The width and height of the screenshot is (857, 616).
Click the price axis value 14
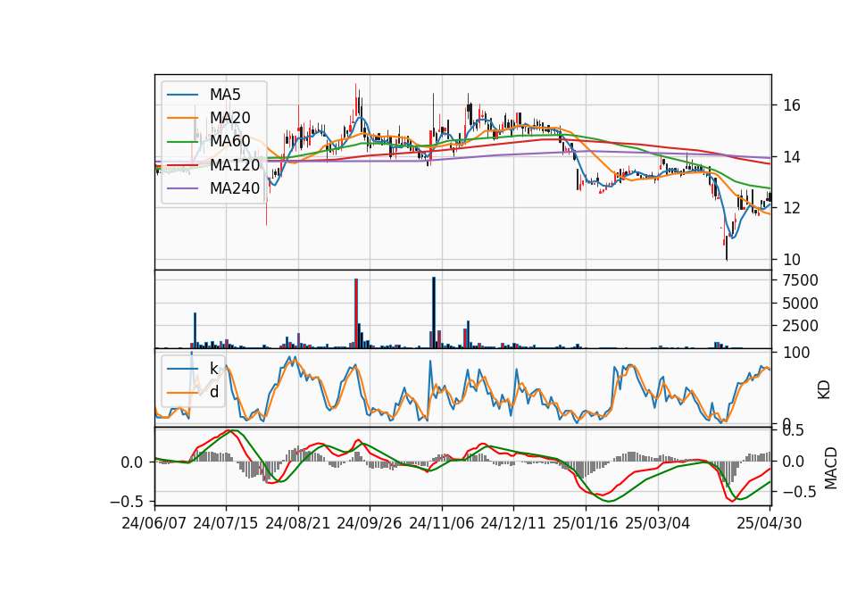click(792, 157)
